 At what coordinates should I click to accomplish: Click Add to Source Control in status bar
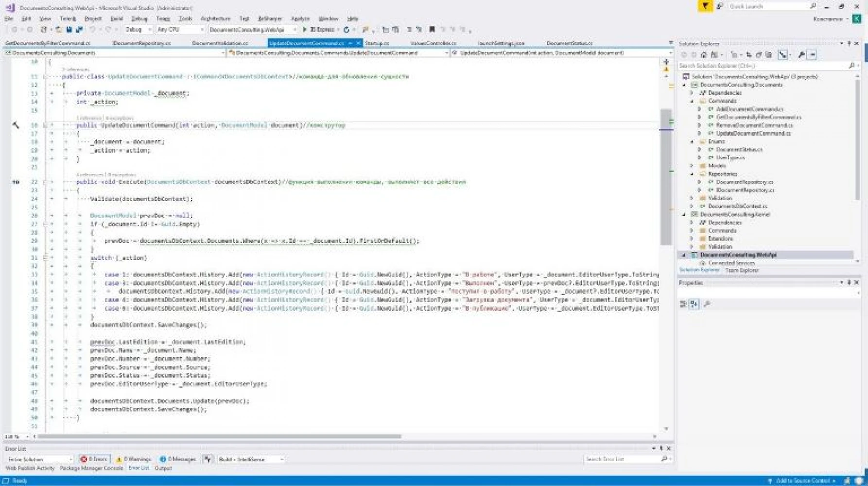pyautogui.click(x=802, y=481)
